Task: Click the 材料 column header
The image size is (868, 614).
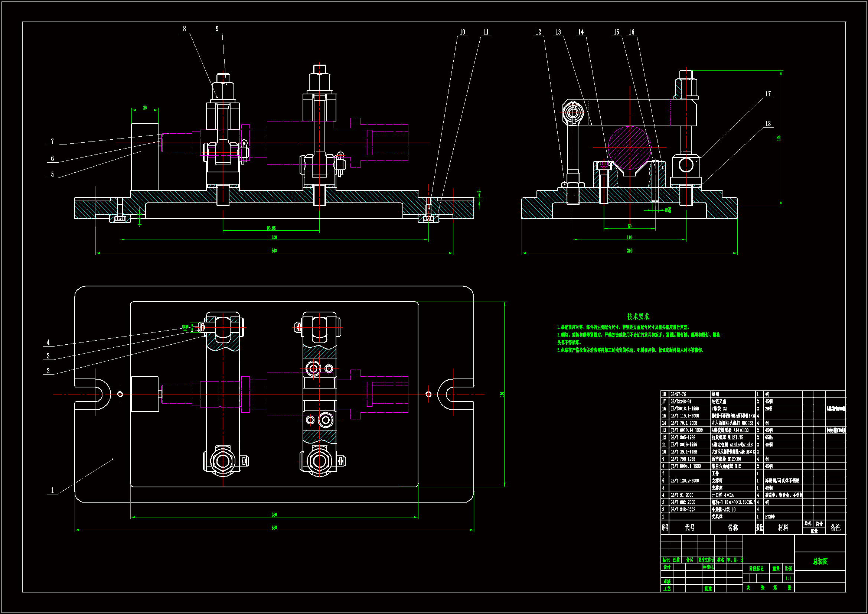Action: point(783,527)
